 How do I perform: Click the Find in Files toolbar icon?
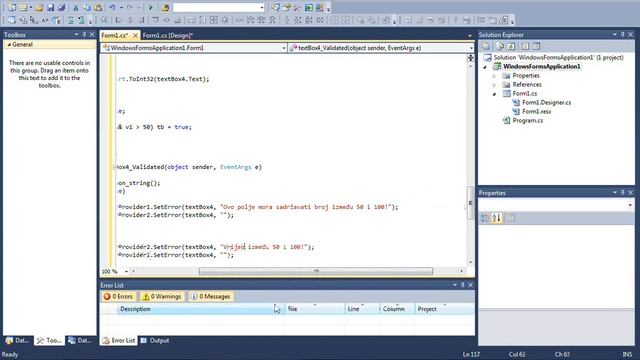pos(165,7)
